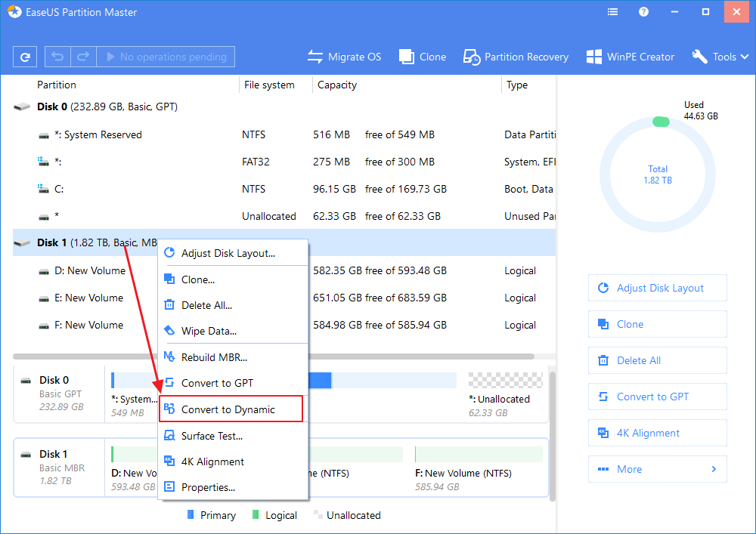Click the Delete All trash icon in right panel
This screenshot has height=534, width=756.
coord(603,360)
